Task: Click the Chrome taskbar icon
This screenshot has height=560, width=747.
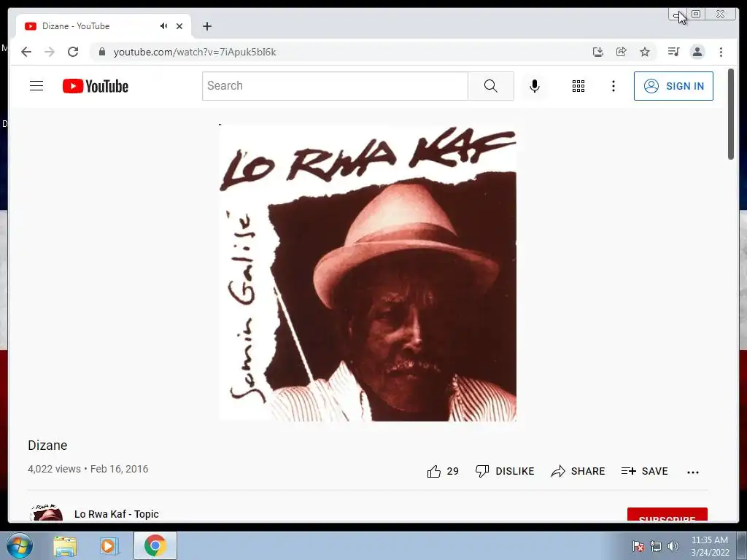Action: click(155, 545)
